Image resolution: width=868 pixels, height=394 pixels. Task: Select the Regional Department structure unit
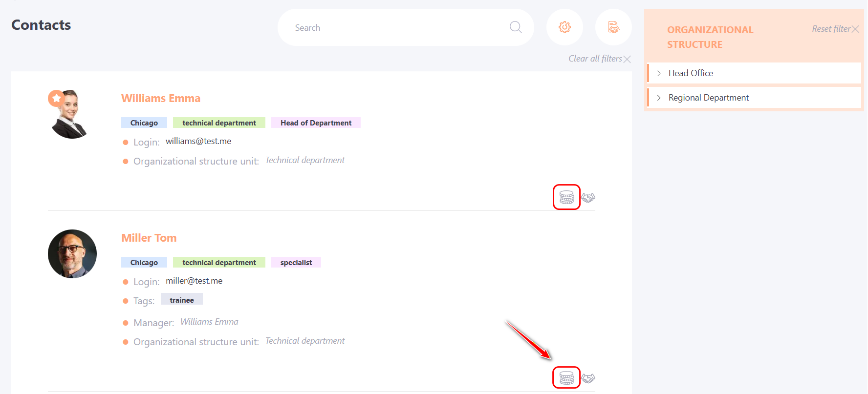(708, 98)
